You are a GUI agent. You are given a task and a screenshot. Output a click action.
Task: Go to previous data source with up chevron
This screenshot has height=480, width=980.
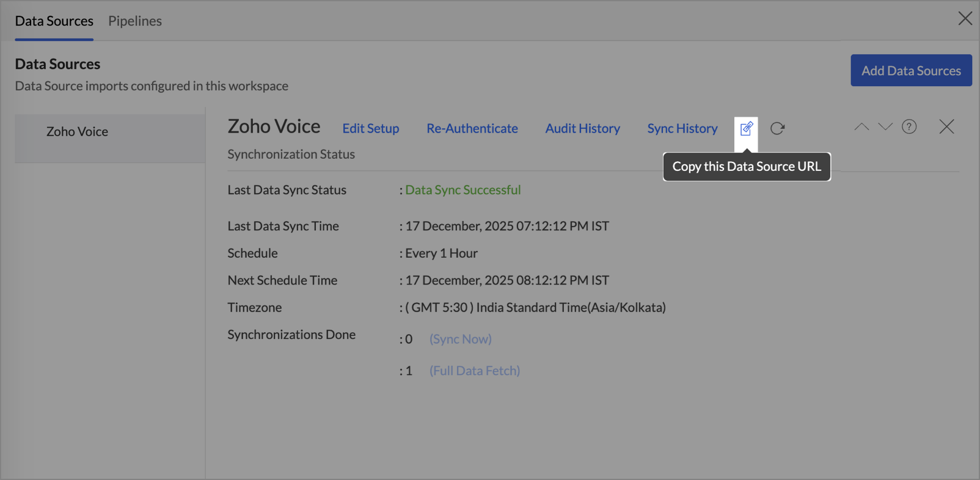tap(861, 126)
